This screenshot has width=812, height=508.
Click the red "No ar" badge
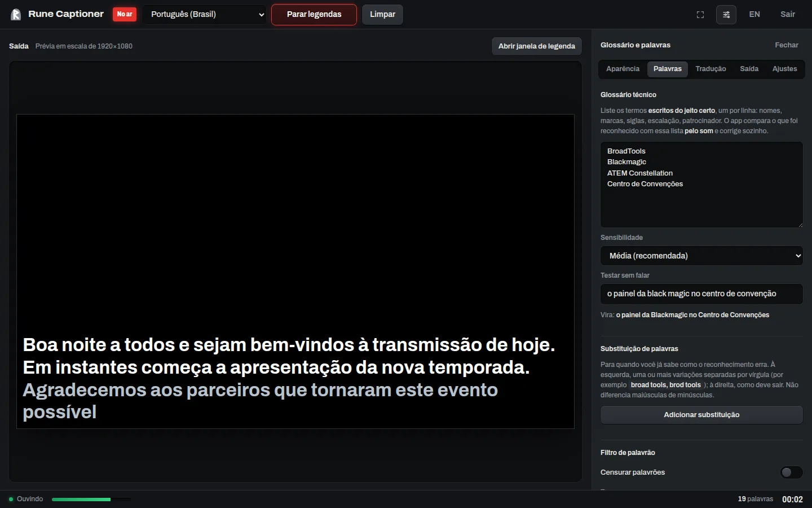tap(125, 14)
